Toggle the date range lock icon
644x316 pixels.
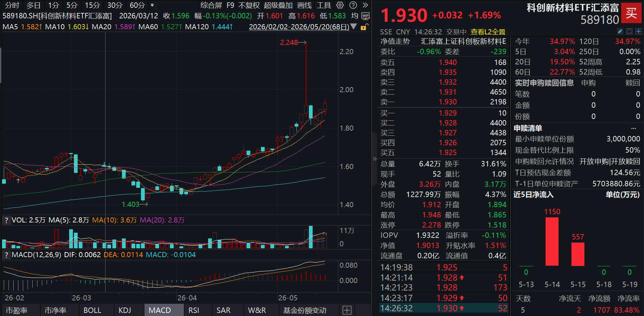[x=363, y=27]
